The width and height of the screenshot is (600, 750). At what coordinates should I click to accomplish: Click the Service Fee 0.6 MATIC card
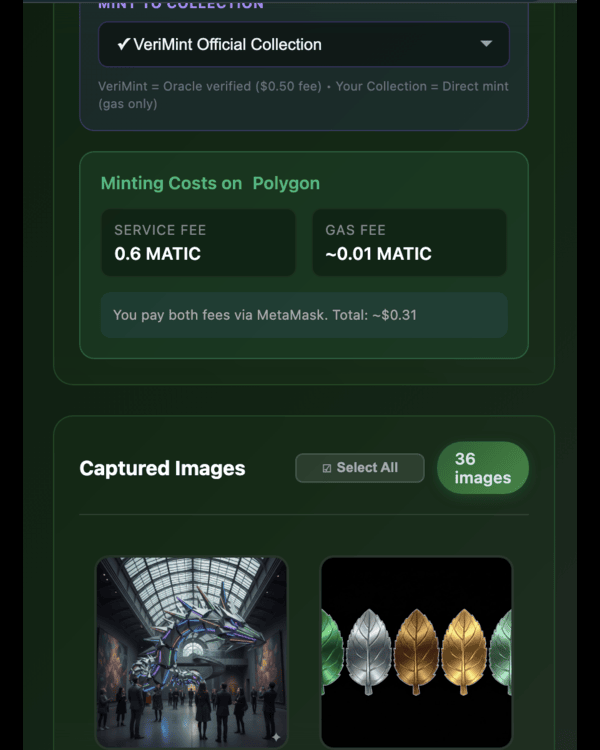click(199, 243)
